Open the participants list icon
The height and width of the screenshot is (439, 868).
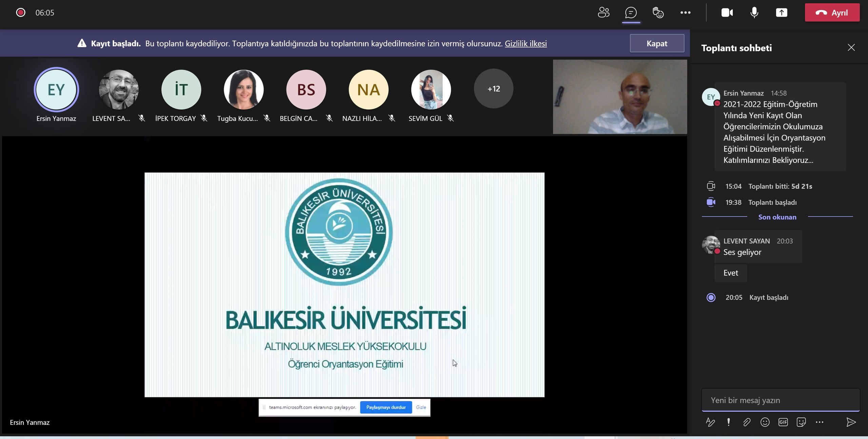[604, 13]
